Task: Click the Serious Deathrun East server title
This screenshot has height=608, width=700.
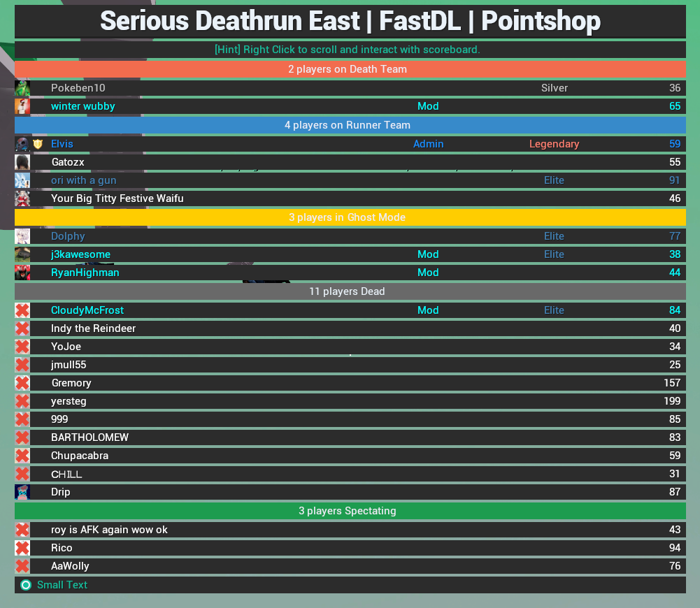Action: coord(350,22)
